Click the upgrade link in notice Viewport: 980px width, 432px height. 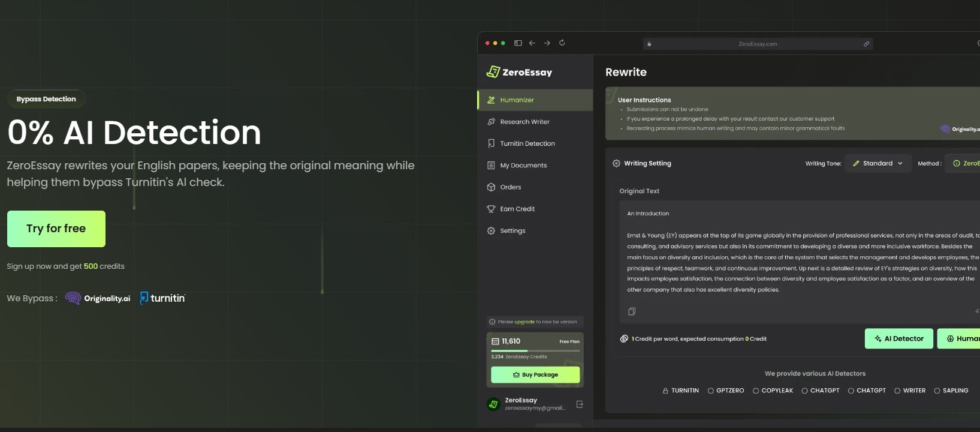click(x=524, y=322)
